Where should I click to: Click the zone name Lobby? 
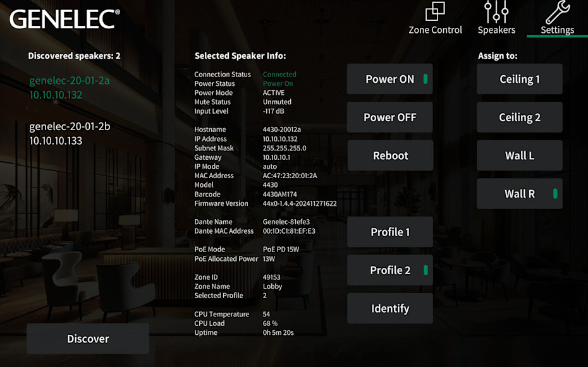(x=273, y=287)
